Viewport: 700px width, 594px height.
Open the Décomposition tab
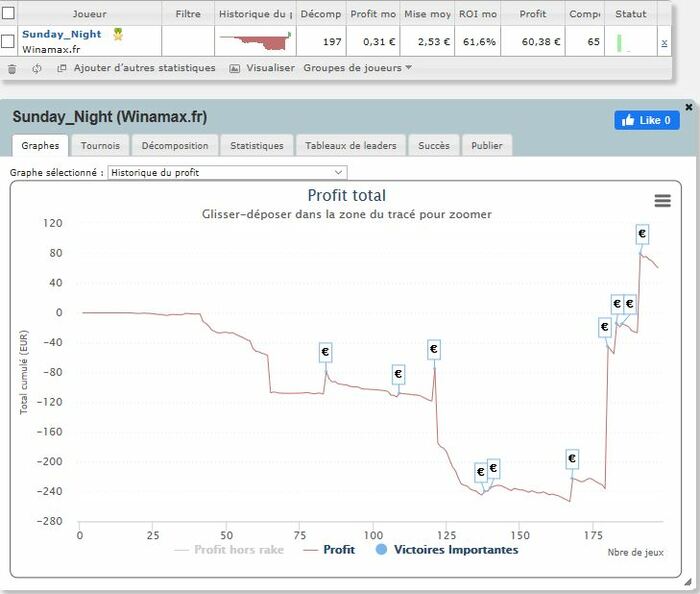pyautogui.click(x=175, y=145)
